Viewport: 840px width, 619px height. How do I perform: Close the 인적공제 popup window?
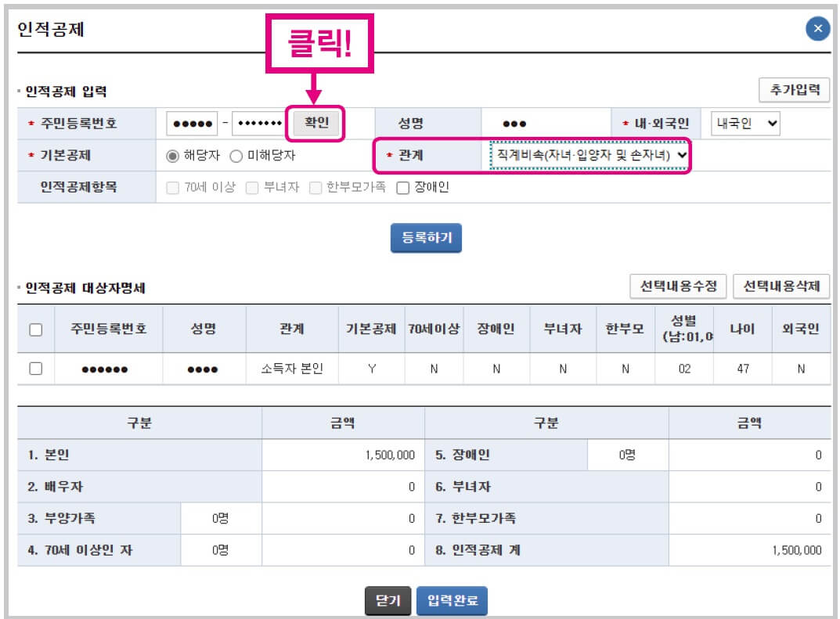click(817, 29)
